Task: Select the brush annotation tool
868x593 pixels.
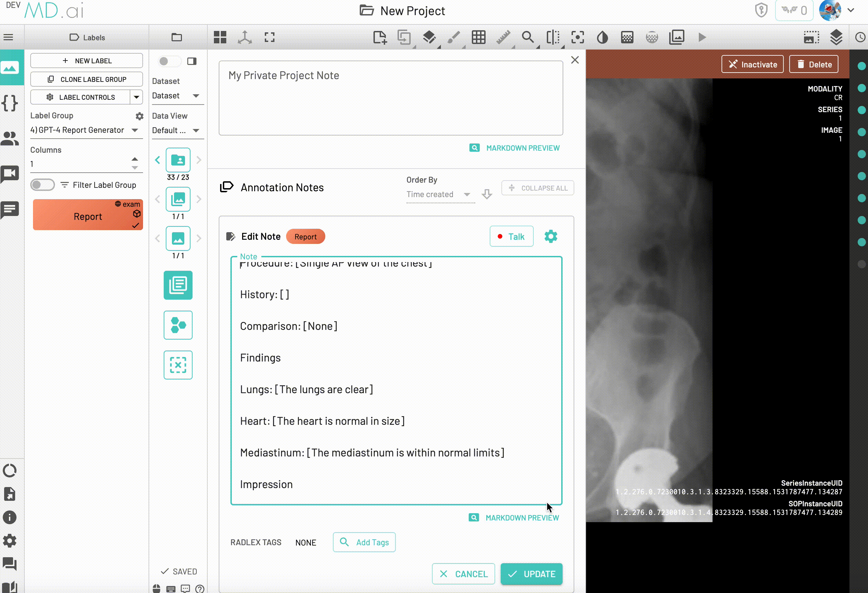Action: pyautogui.click(x=453, y=37)
